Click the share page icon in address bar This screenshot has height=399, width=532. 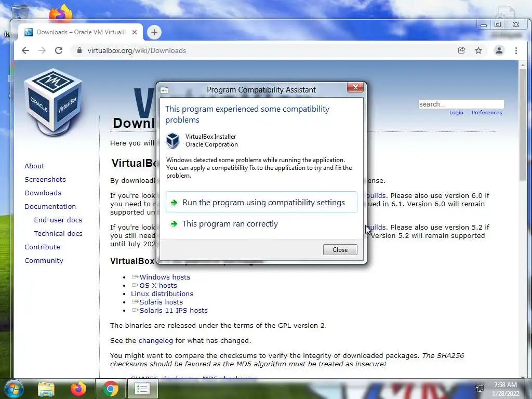(x=461, y=50)
